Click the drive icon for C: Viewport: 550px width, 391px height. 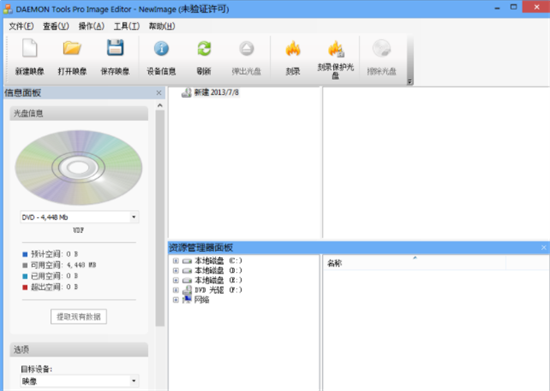(x=187, y=261)
